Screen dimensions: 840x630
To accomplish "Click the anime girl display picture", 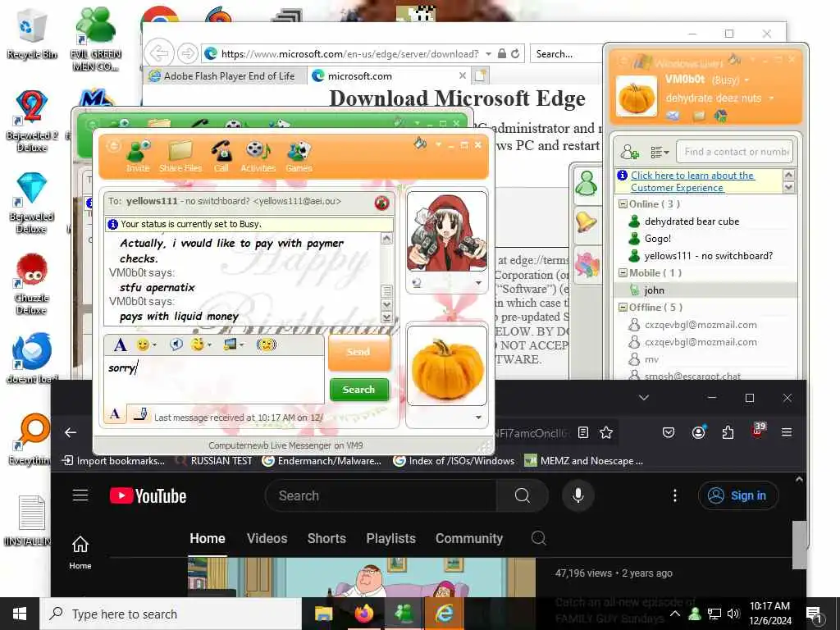I will pyautogui.click(x=447, y=231).
